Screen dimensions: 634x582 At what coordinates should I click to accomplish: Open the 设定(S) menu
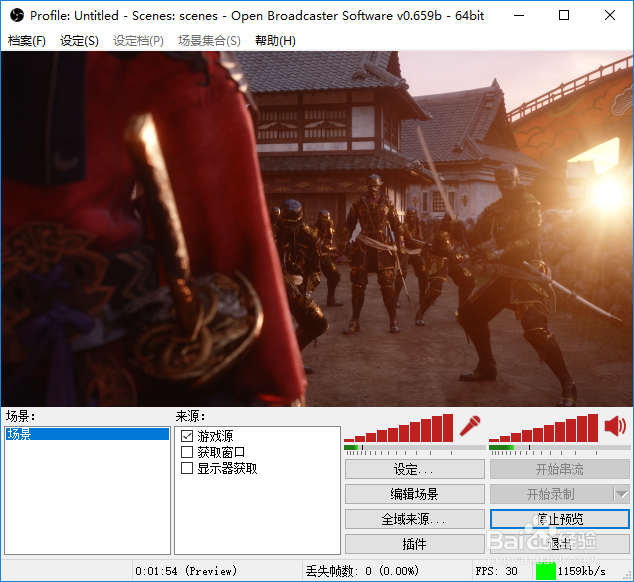(79, 40)
